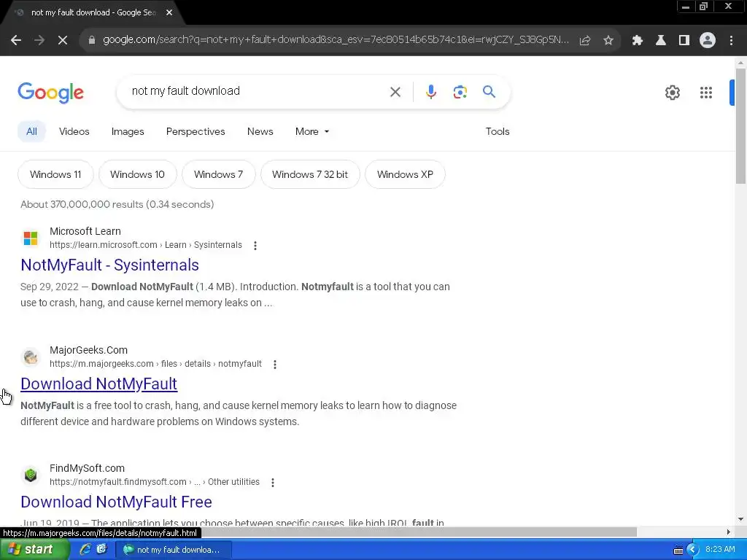Click the About 370,000,000 results text

point(117,204)
